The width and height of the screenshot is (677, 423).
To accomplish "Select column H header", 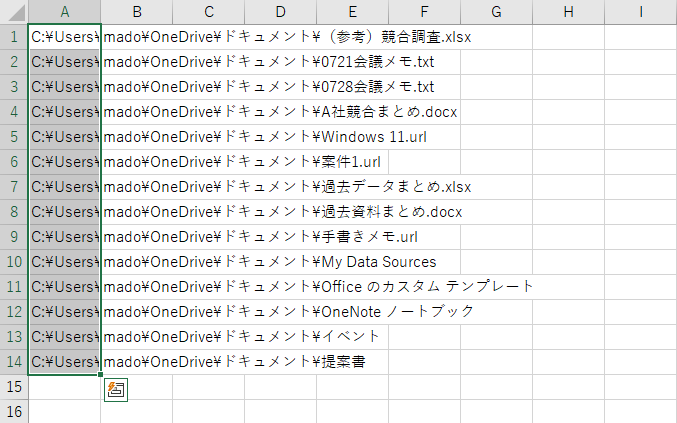I will pyautogui.click(x=569, y=12).
